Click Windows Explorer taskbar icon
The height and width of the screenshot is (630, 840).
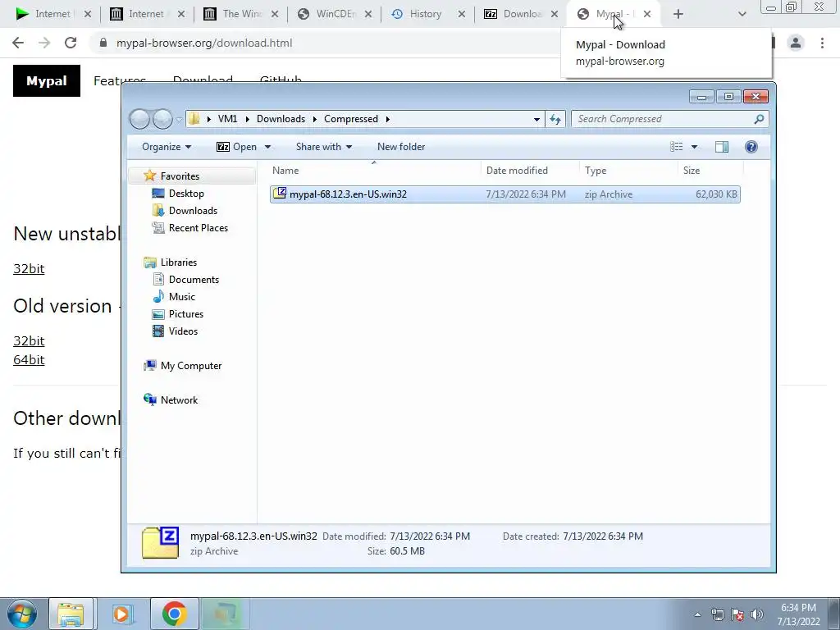(x=71, y=614)
